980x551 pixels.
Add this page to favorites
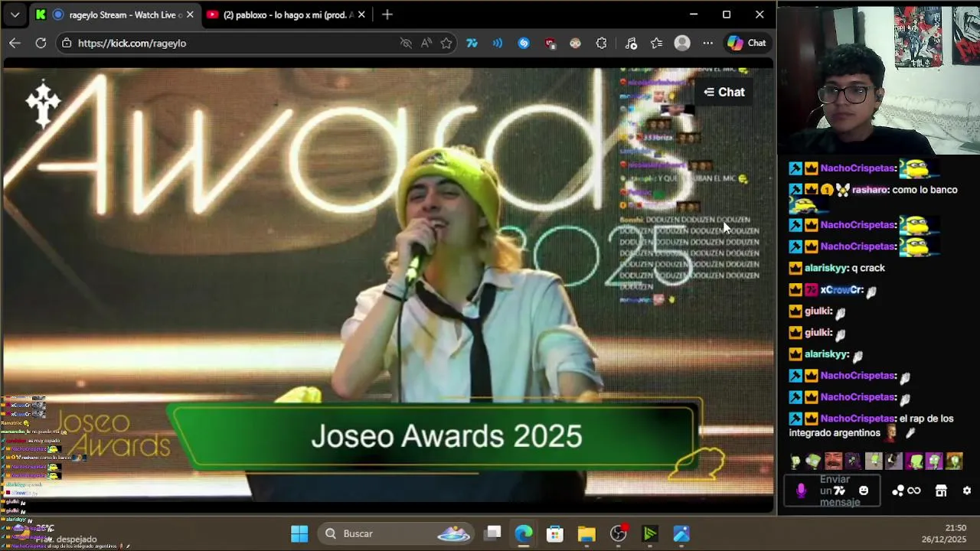coord(446,43)
